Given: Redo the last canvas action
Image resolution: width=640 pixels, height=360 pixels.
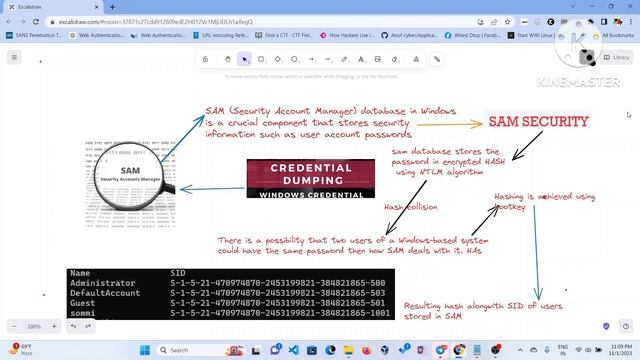Looking at the screenshot, I should [x=88, y=326].
